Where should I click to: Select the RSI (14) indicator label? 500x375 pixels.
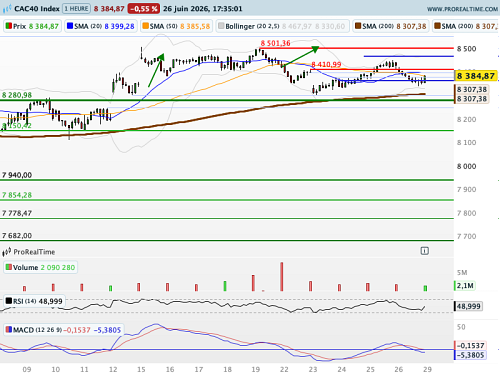click(x=34, y=301)
